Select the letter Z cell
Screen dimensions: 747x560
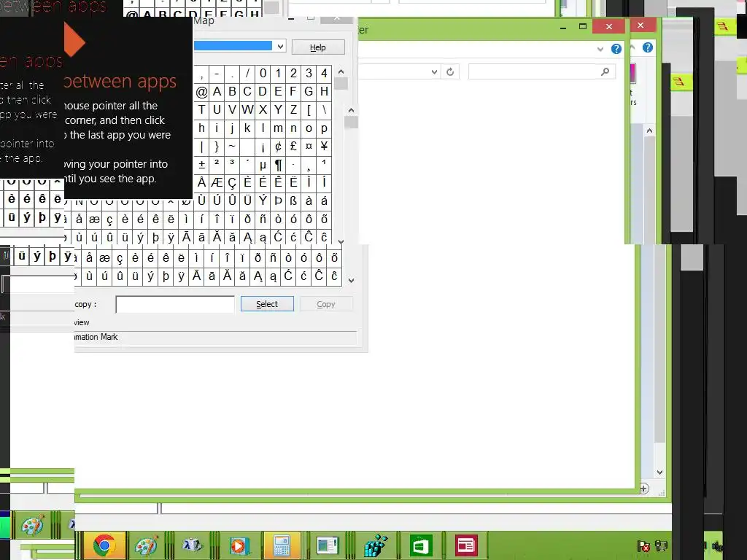coord(293,109)
